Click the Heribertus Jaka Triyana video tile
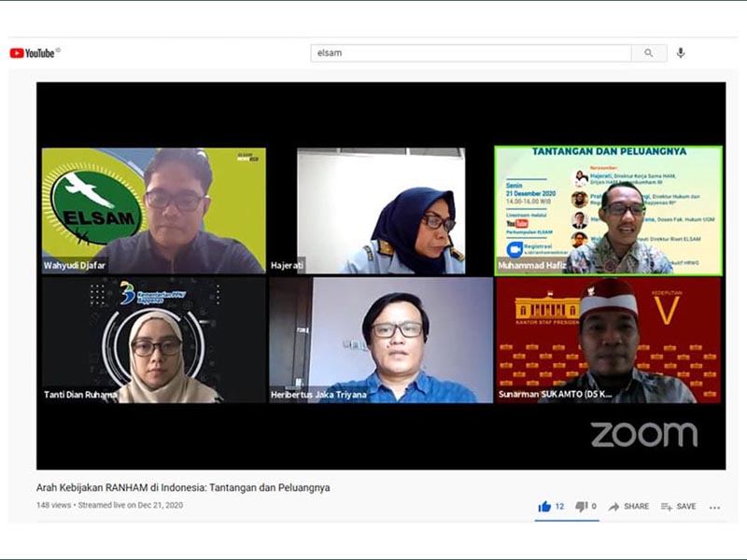The height and width of the screenshot is (560, 747). [381, 340]
